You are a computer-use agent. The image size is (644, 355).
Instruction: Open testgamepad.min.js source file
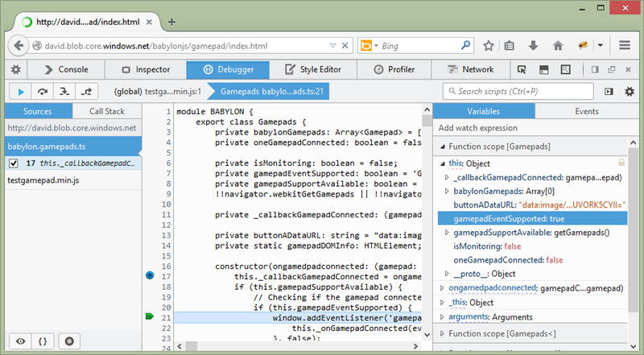pyautogui.click(x=73, y=180)
